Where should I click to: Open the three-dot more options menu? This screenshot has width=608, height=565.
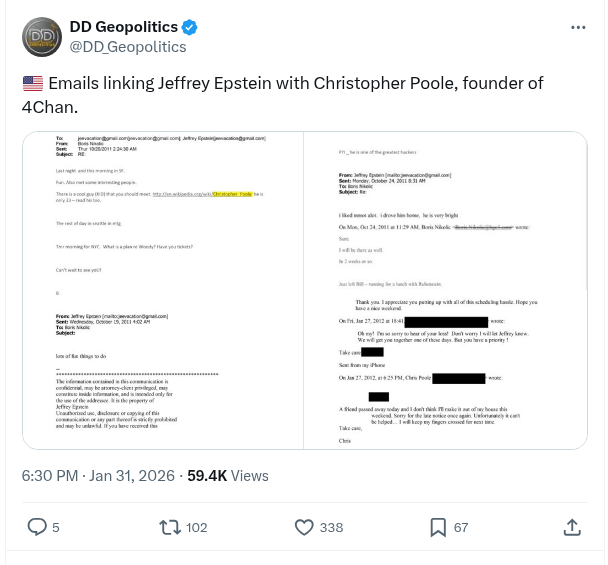coord(578,28)
